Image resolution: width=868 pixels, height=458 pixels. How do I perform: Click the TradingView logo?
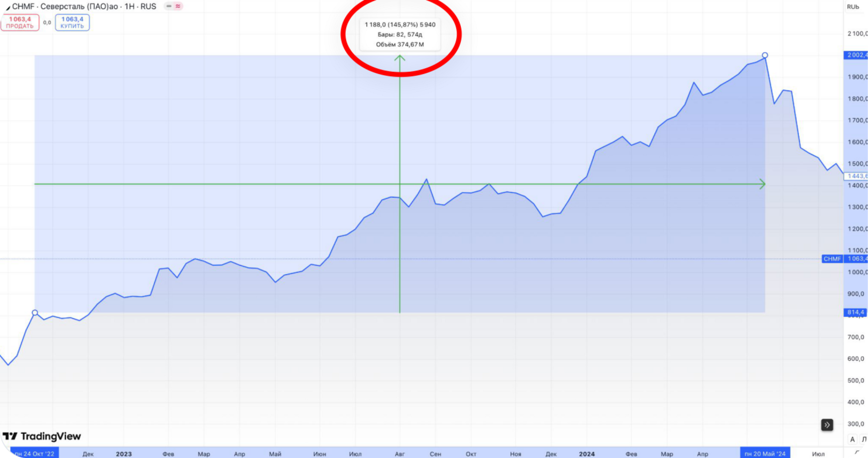tap(42, 436)
